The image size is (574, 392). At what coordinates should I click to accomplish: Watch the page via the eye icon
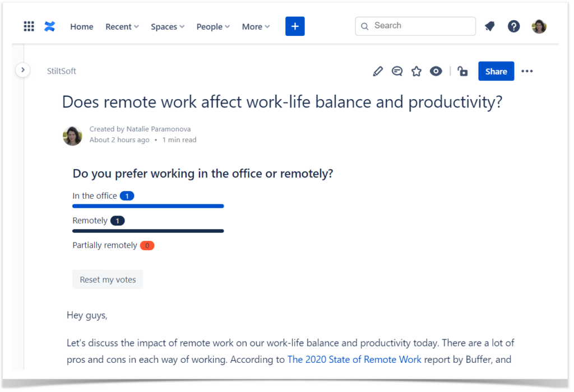(436, 71)
